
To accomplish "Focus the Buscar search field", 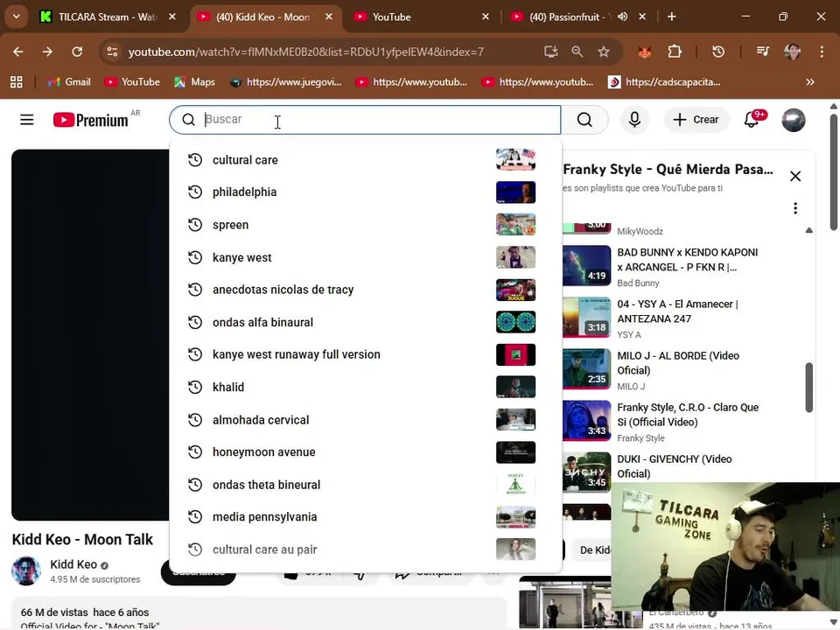I will (366, 120).
